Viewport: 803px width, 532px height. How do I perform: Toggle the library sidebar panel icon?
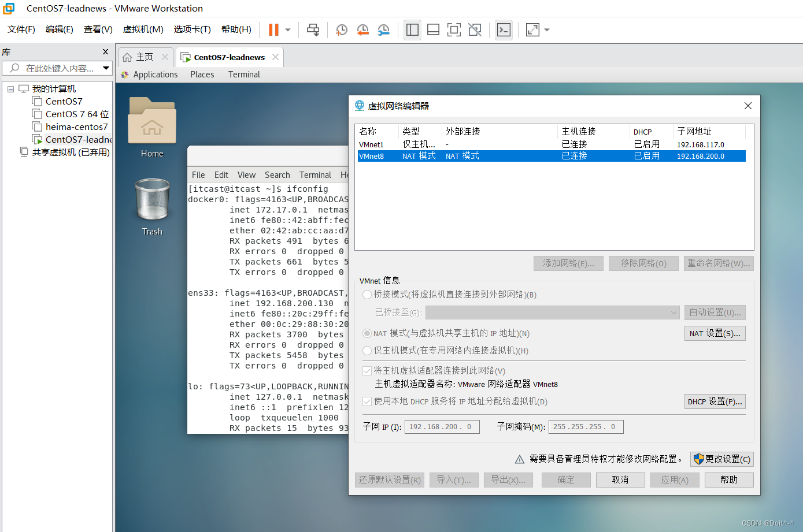pos(412,29)
